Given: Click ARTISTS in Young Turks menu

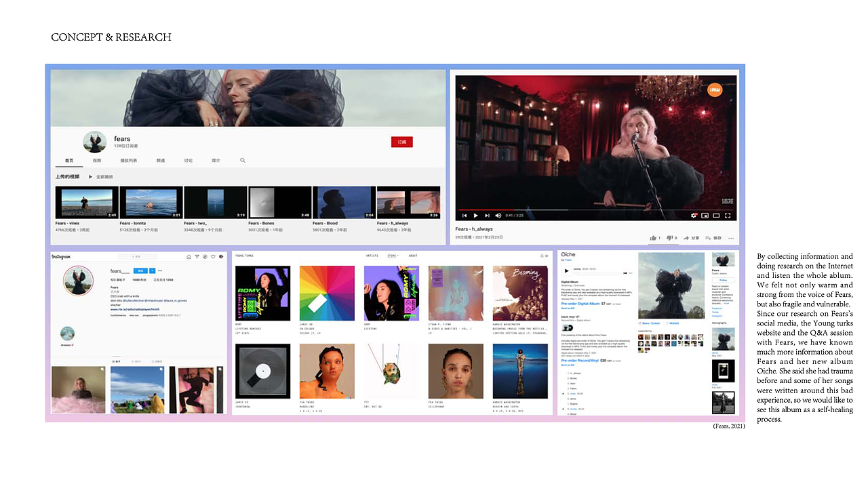Looking at the screenshot, I should (372, 256).
